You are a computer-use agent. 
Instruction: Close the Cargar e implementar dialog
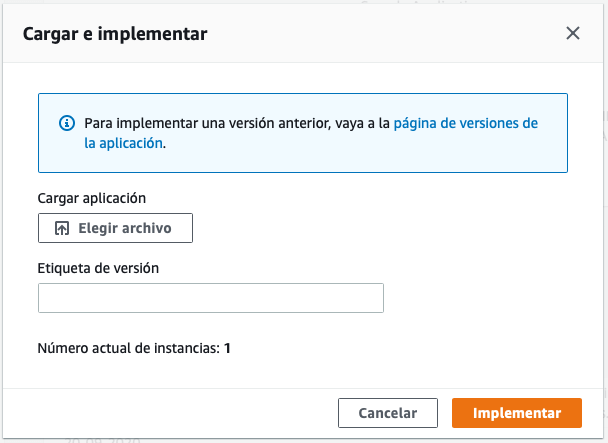(573, 33)
